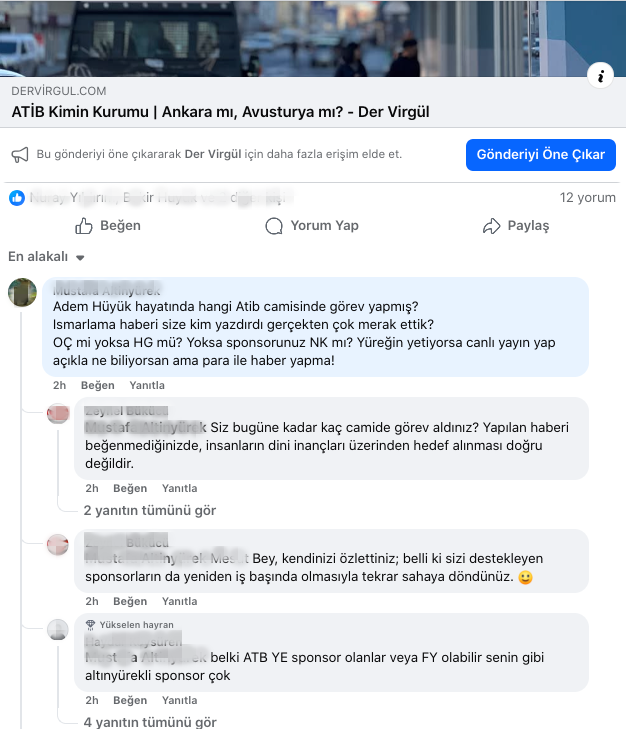Click the Yorum Yap speech bubble icon

274,226
